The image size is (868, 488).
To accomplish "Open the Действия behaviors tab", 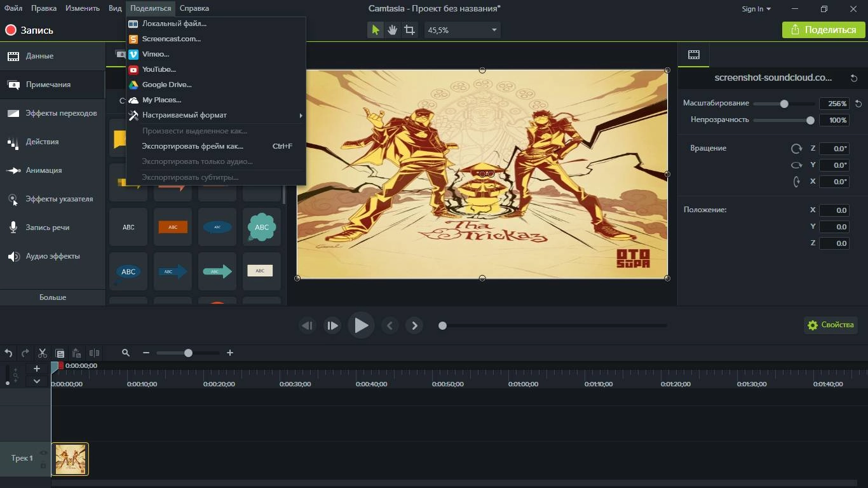I will pyautogui.click(x=53, y=142).
